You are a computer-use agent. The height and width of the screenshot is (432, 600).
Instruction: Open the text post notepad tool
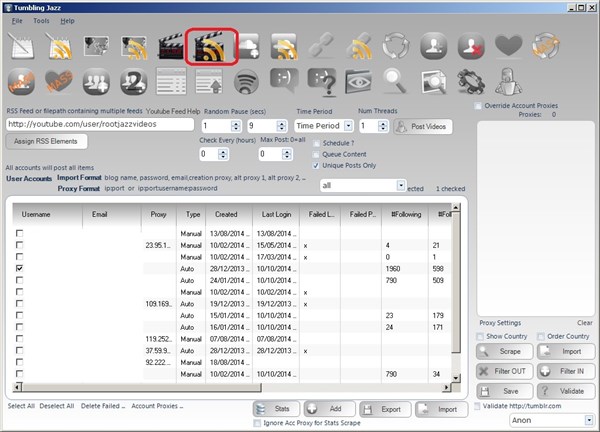21,46
